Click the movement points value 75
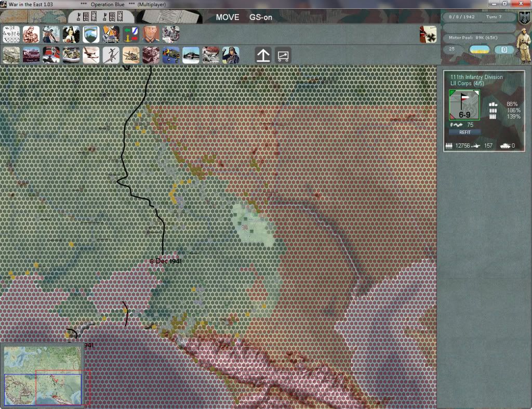The width and height of the screenshot is (532, 409). 470,125
